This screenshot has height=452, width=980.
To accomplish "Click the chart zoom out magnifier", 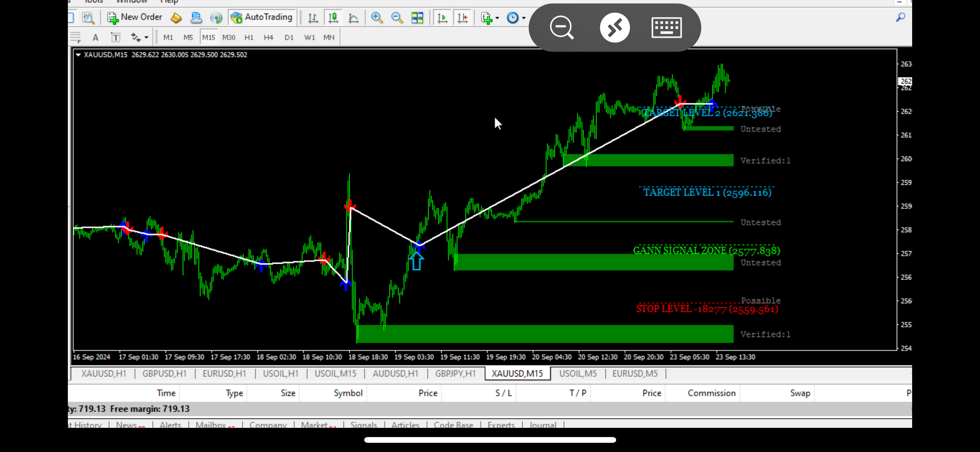I will pos(397,18).
